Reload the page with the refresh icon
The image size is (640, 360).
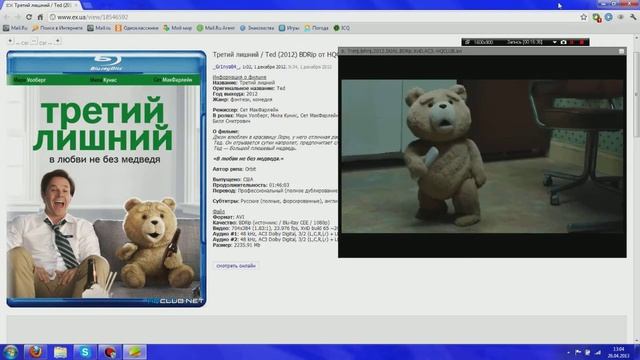point(29,17)
